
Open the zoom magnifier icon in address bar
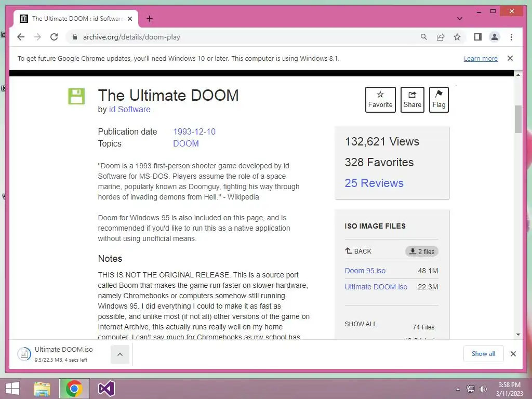pyautogui.click(x=424, y=37)
